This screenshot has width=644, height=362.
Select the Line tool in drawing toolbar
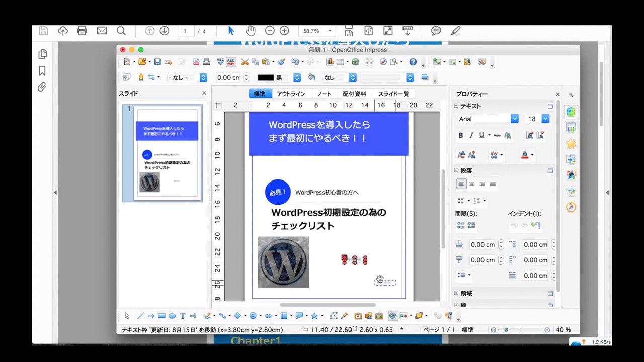click(140, 316)
